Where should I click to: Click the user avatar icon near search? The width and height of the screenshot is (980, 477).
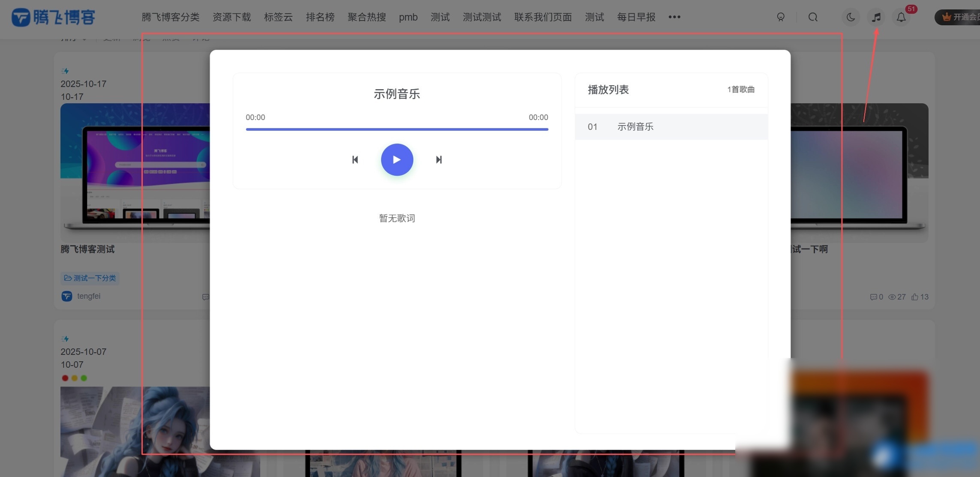[x=781, y=17]
